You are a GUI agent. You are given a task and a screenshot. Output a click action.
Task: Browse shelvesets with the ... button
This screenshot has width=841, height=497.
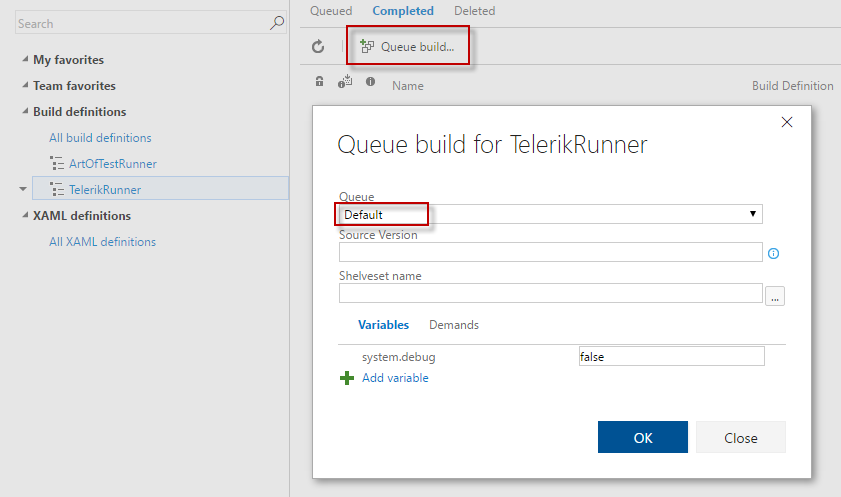[x=774, y=296]
